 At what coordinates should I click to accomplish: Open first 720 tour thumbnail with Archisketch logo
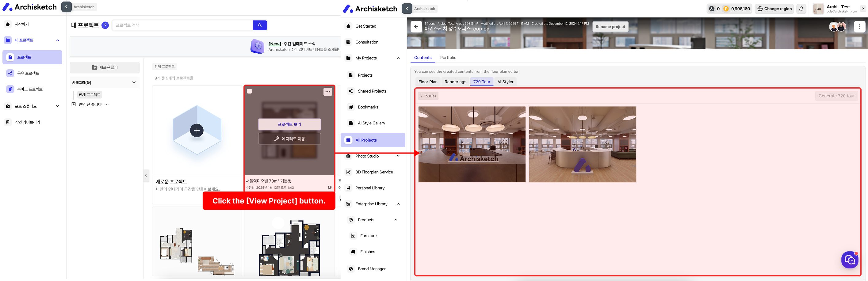tap(472, 144)
